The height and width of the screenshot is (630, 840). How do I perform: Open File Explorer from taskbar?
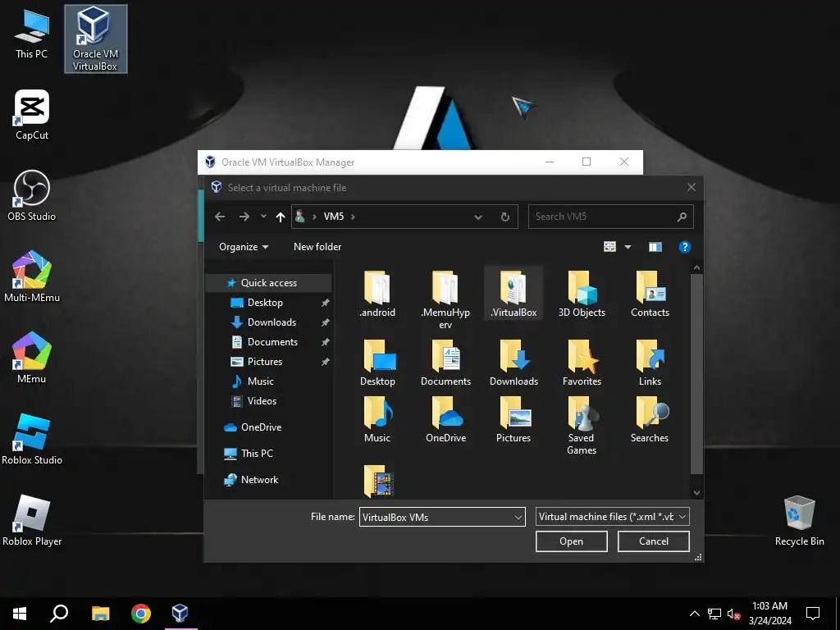click(x=100, y=614)
